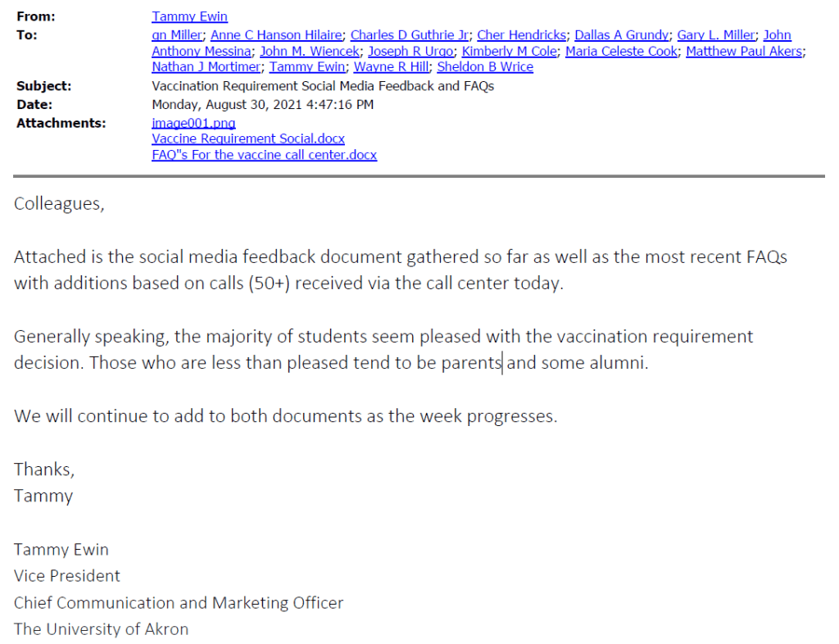839x644 pixels.
Task: Click recipient Kimberly M Cole
Action: 509,51
